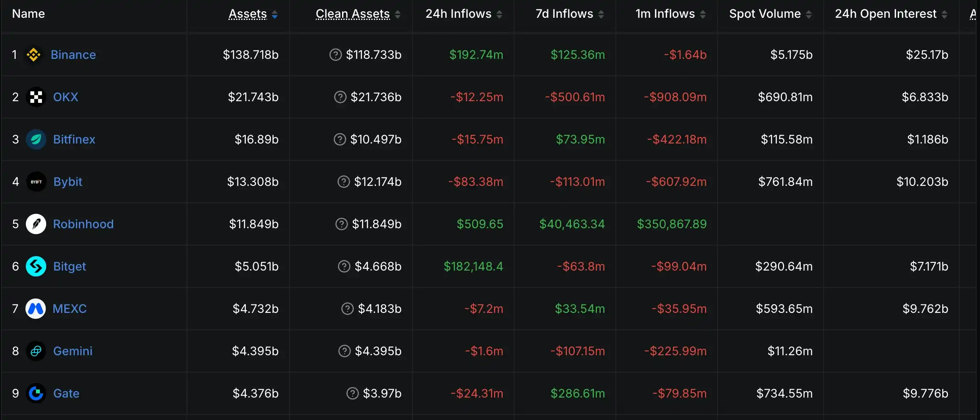Click the OKX logo icon

[x=36, y=97]
